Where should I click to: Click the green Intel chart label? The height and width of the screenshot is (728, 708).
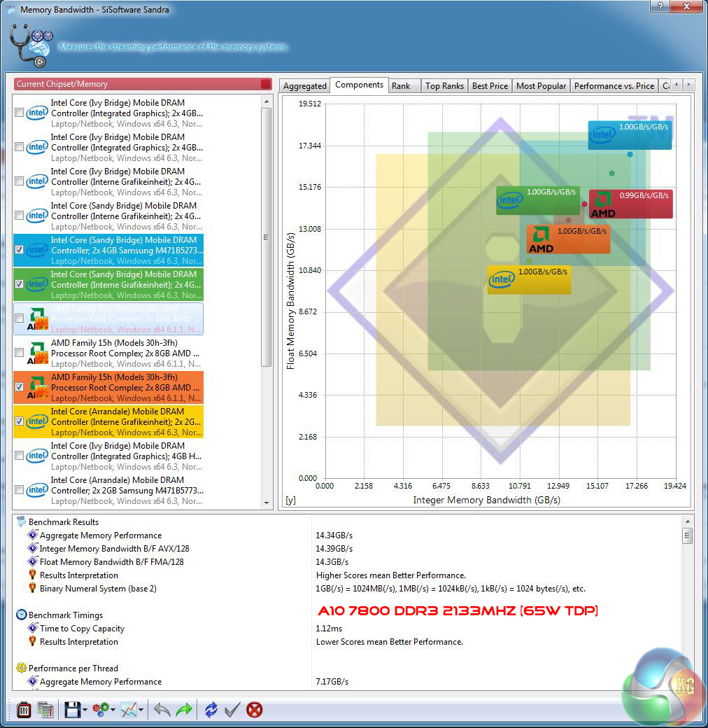pyautogui.click(x=538, y=200)
